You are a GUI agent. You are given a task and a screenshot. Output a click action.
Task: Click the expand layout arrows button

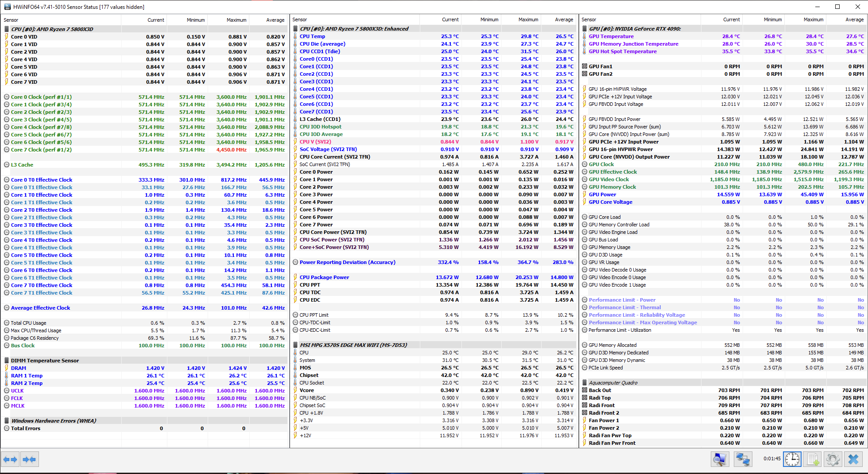click(x=10, y=459)
